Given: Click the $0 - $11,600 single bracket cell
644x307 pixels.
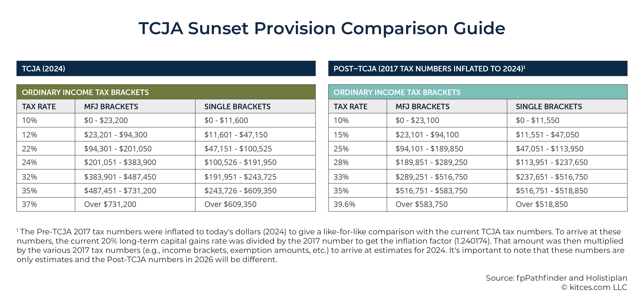Looking at the screenshot, I should point(255,120).
